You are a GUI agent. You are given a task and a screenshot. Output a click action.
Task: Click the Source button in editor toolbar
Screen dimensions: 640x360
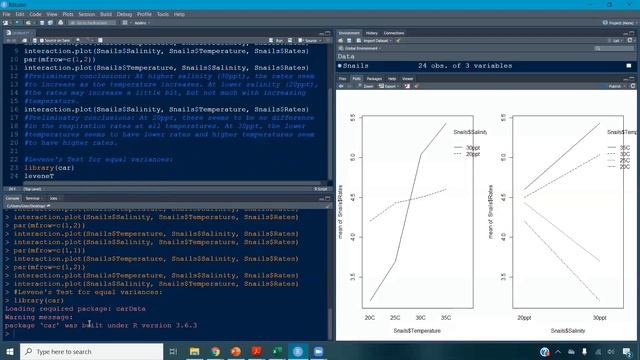[x=308, y=40]
